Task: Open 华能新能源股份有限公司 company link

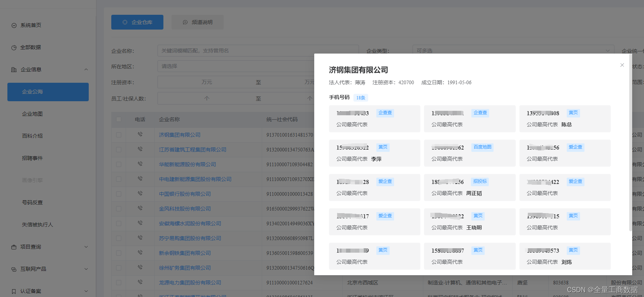Action: click(187, 164)
